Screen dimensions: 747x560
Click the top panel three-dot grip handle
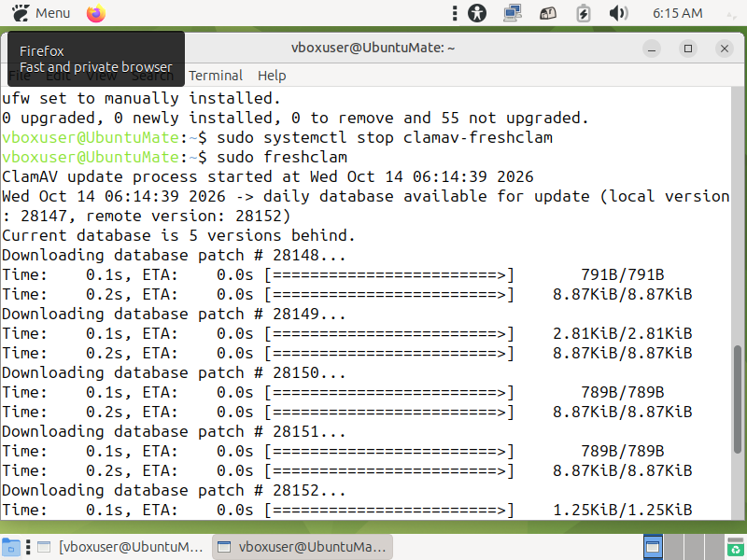click(x=455, y=13)
